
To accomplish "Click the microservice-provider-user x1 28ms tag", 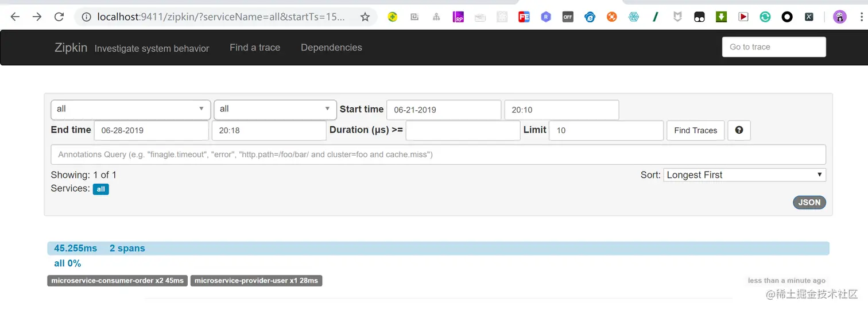I will click(256, 281).
